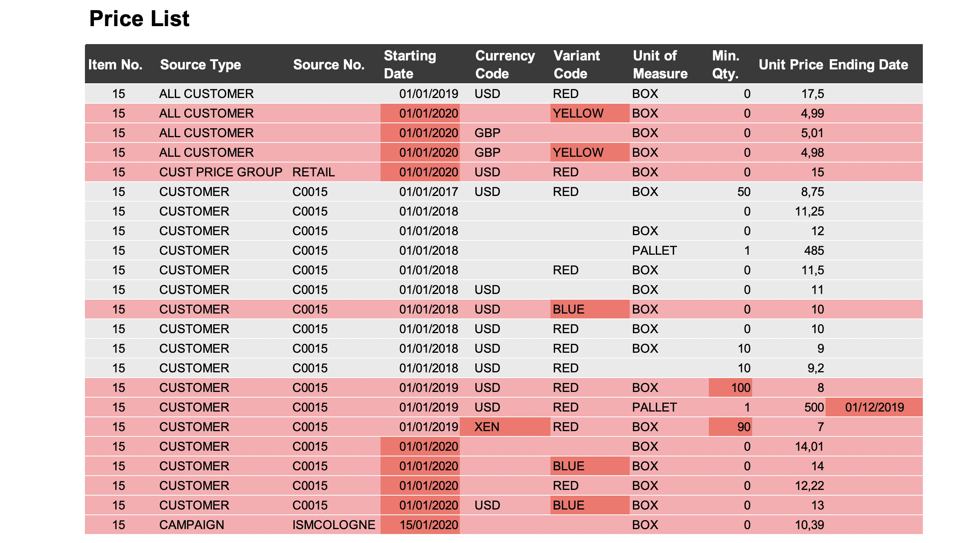The image size is (980, 543).
Task: Click the Source Type column header
Action: tap(200, 65)
